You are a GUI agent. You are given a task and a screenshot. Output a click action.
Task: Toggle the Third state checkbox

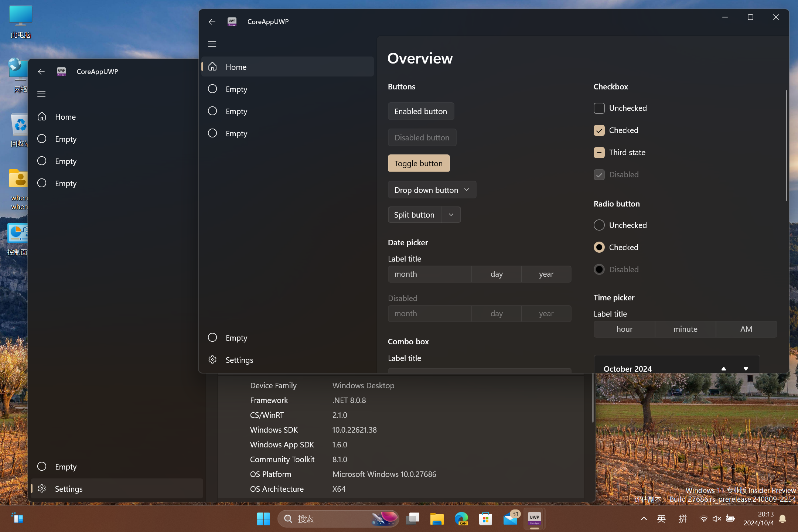[x=599, y=152]
